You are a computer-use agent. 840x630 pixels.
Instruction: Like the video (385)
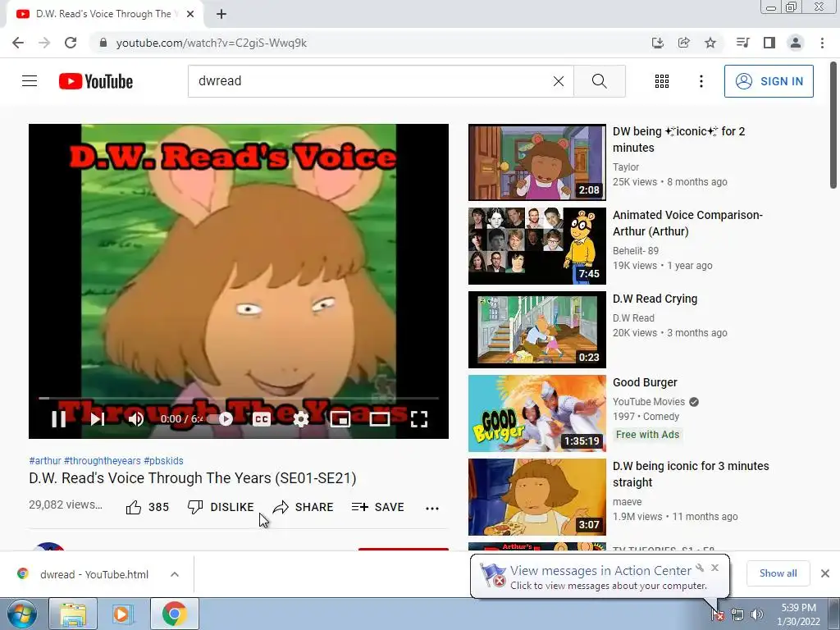[x=147, y=507]
